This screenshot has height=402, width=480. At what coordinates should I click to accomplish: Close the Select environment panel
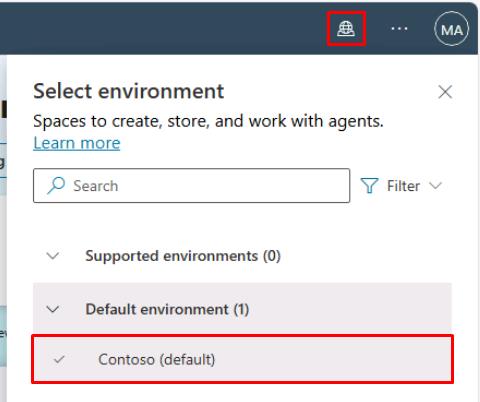pyautogui.click(x=445, y=92)
